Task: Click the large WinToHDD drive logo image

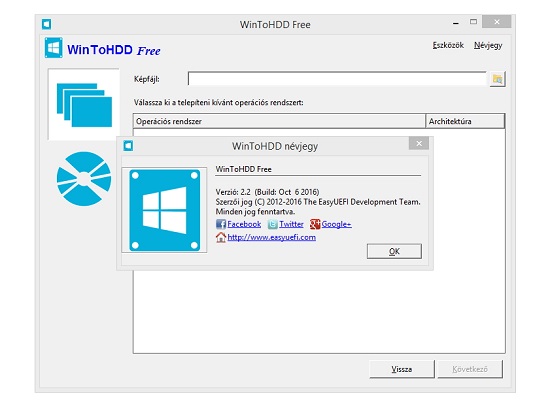Action: pyautogui.click(x=165, y=210)
